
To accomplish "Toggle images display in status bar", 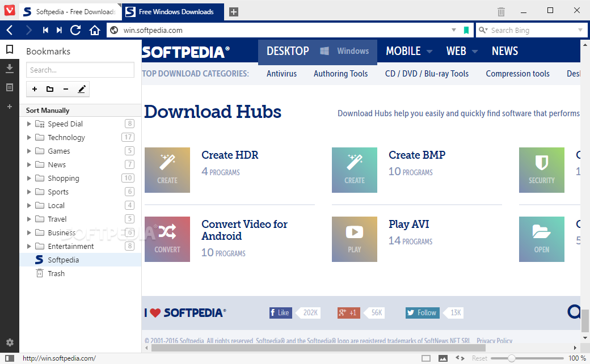I will point(443,358).
